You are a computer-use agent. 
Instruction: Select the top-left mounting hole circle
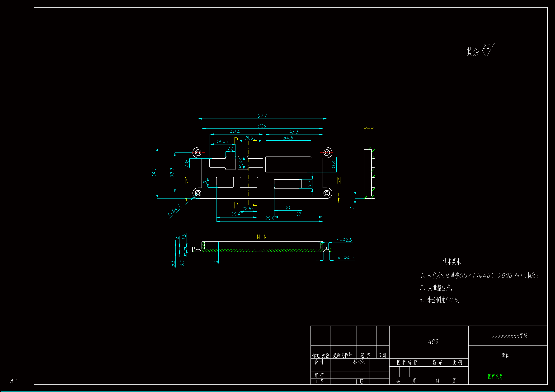[198, 152]
